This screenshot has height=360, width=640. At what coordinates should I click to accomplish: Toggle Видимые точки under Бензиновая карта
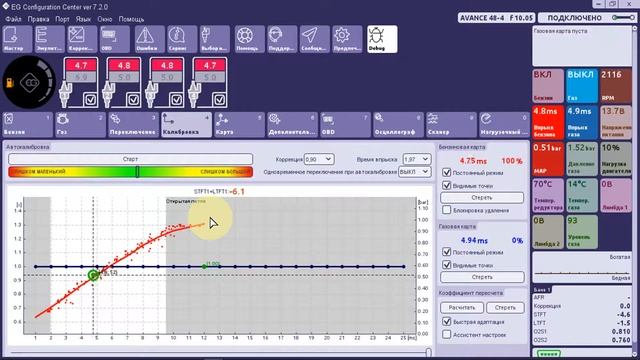coord(447,186)
